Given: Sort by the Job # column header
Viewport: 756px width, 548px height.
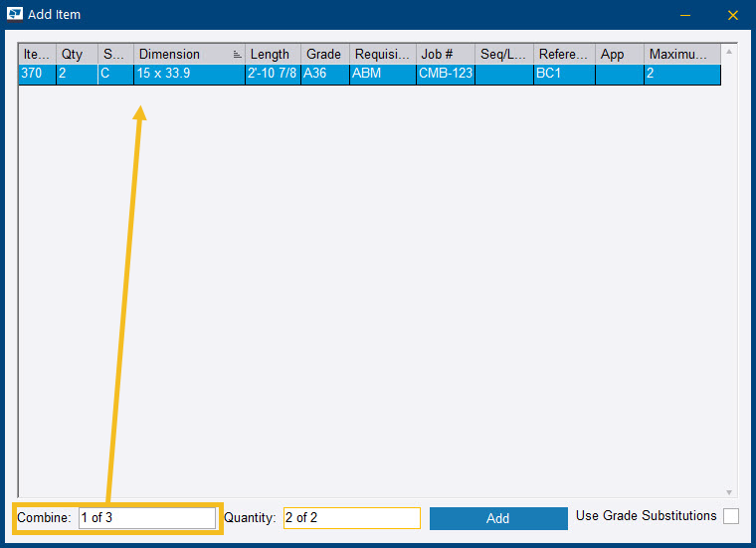Looking at the screenshot, I should coord(446,54).
